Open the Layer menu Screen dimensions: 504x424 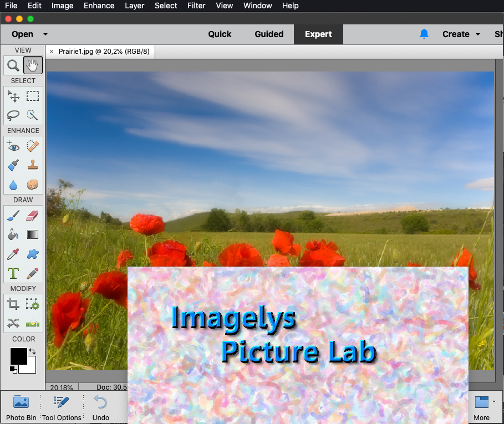click(x=134, y=6)
